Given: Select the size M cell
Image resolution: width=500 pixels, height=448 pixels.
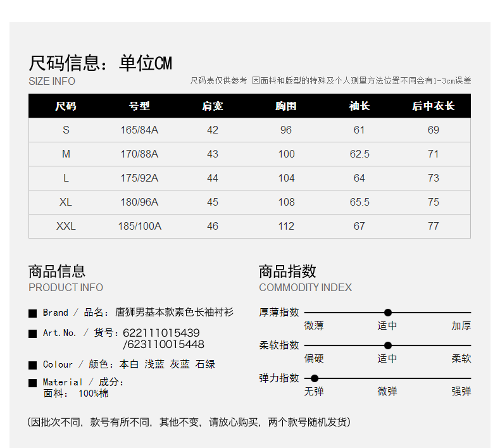Looking at the screenshot, I should pos(66,154).
